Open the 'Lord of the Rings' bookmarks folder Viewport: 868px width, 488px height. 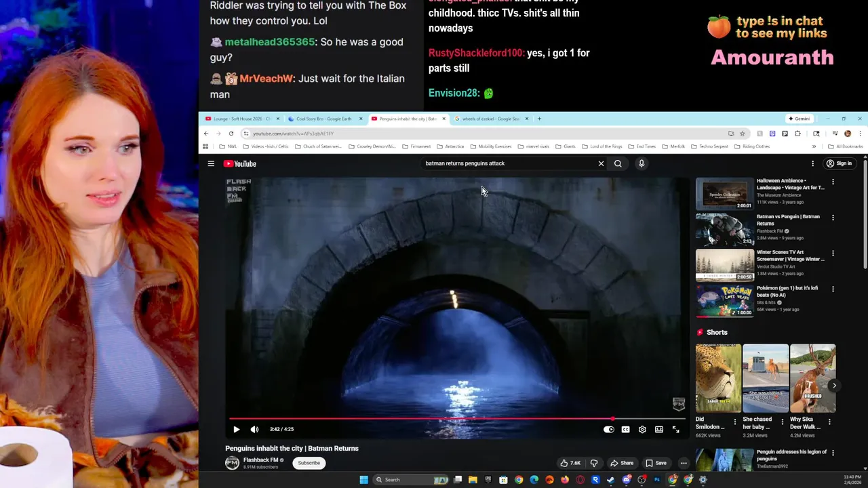(x=601, y=146)
